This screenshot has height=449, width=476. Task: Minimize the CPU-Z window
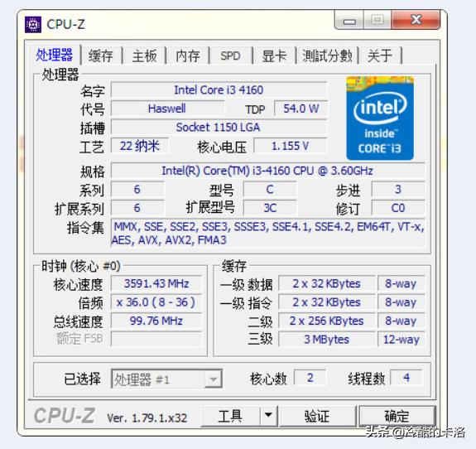(349, 21)
